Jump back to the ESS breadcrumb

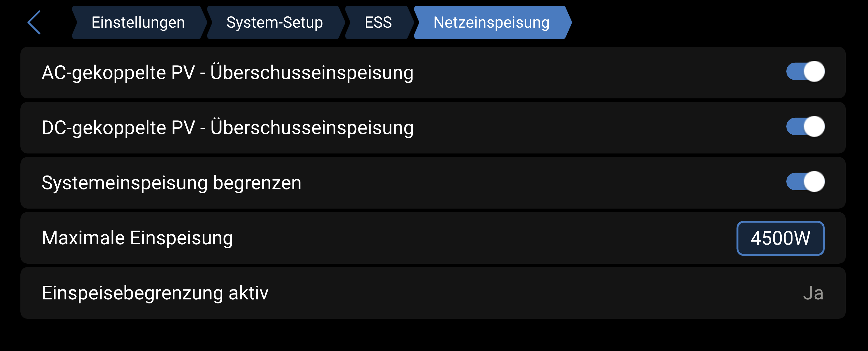378,22
